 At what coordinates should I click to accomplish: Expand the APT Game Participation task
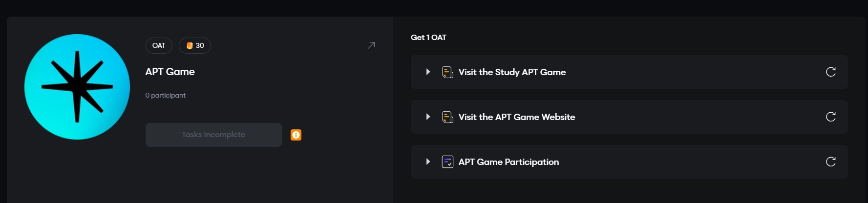428,162
